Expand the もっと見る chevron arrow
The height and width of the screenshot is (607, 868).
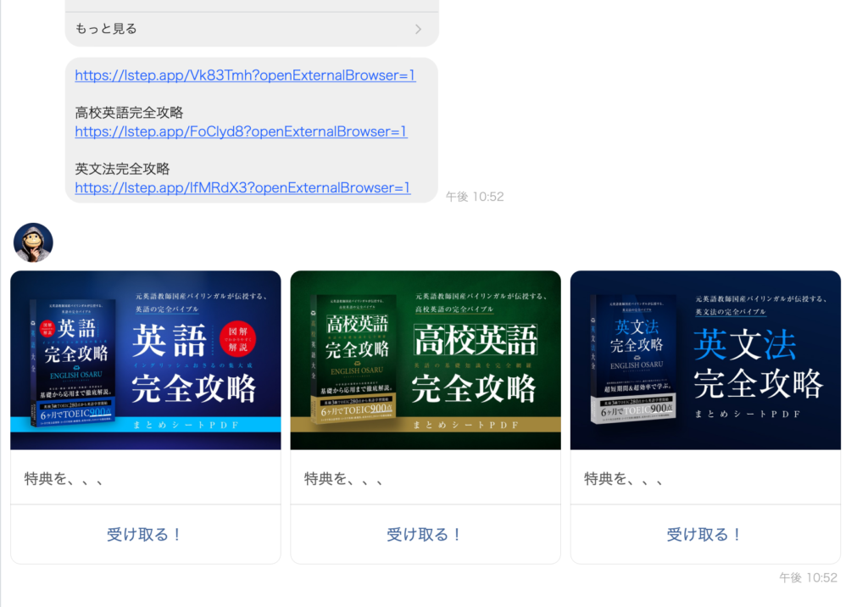[419, 29]
